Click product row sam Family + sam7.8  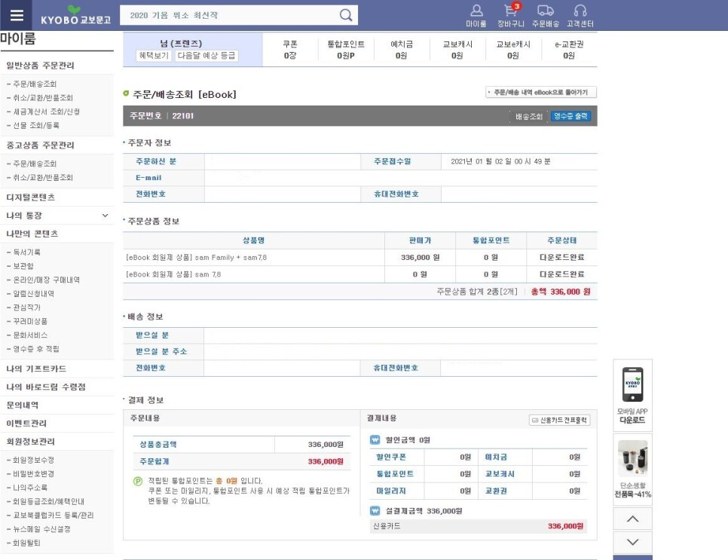(359, 257)
